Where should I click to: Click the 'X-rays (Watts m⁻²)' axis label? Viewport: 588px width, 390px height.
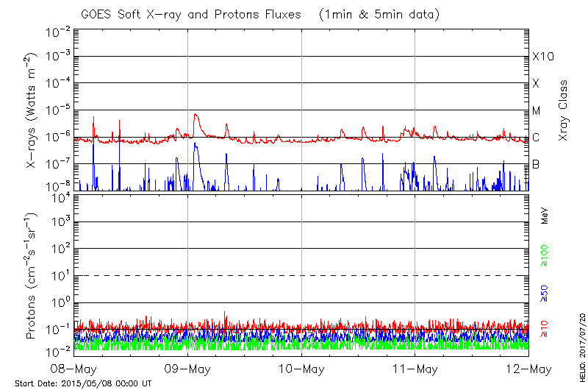32,110
